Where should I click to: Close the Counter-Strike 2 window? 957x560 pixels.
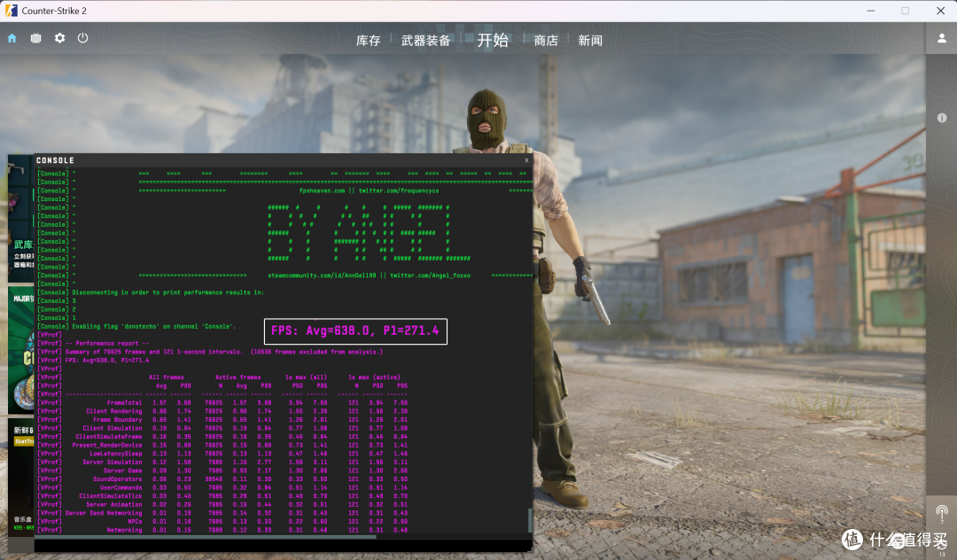[940, 11]
